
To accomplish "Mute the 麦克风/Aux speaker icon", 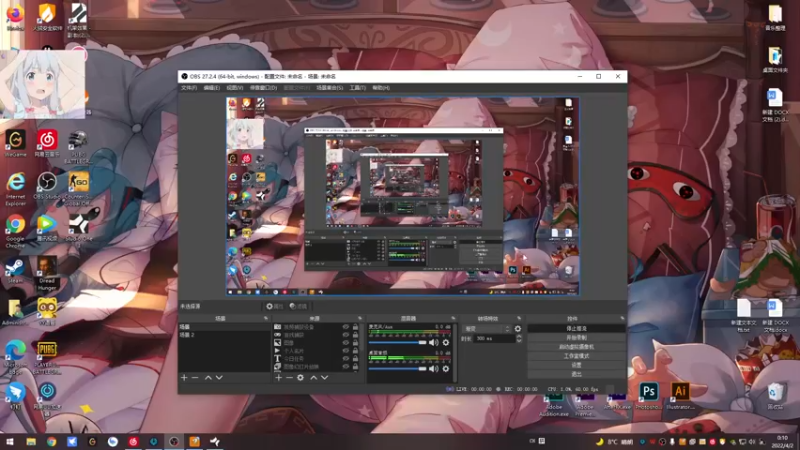I will [x=434, y=343].
